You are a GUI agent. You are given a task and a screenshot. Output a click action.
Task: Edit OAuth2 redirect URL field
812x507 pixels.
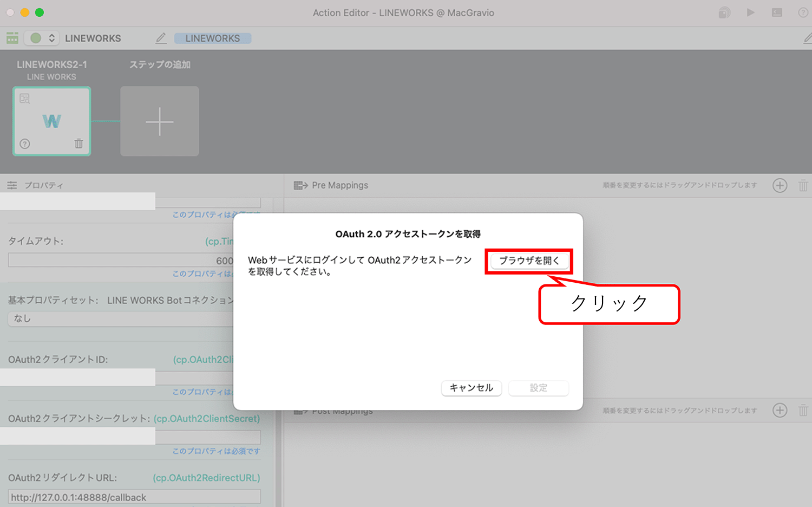(x=134, y=497)
